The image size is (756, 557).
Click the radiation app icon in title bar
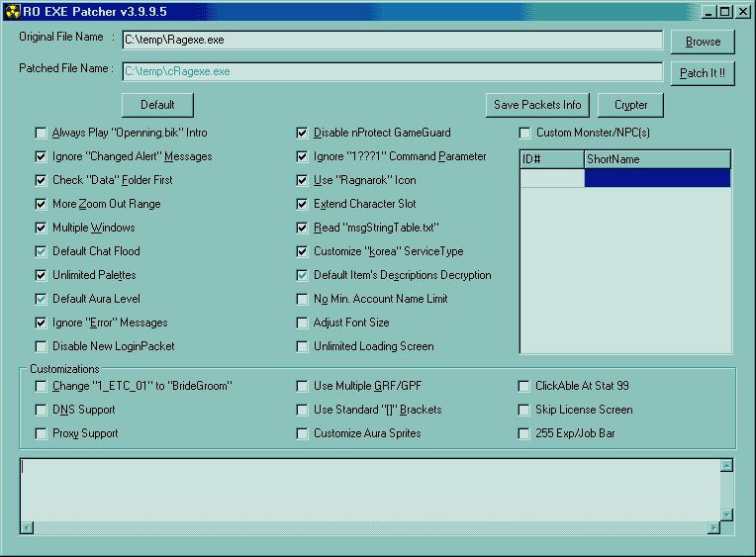point(13,11)
